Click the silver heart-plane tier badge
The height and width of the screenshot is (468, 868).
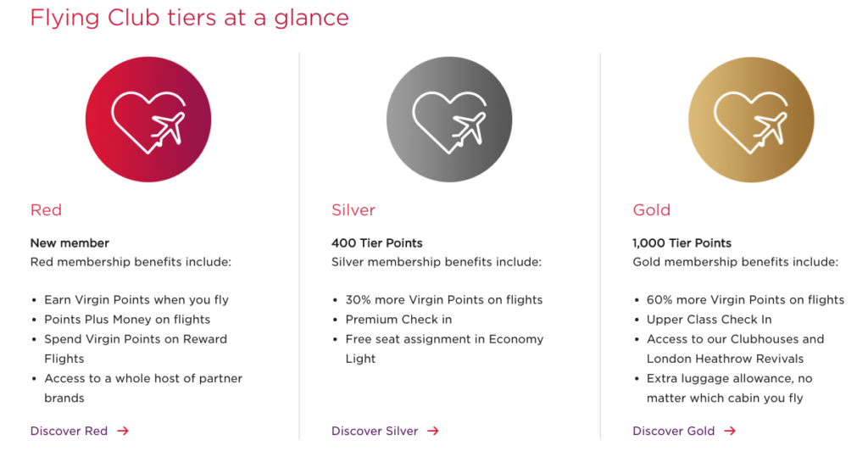449,119
